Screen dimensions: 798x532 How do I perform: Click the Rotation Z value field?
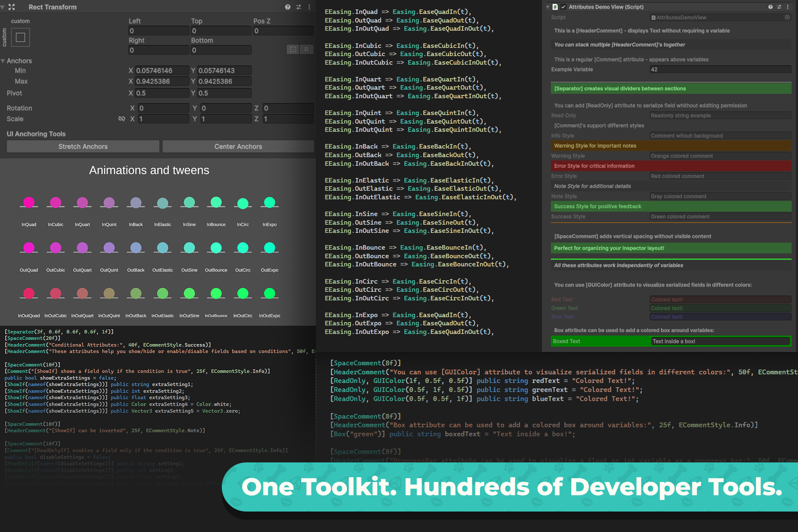point(288,108)
